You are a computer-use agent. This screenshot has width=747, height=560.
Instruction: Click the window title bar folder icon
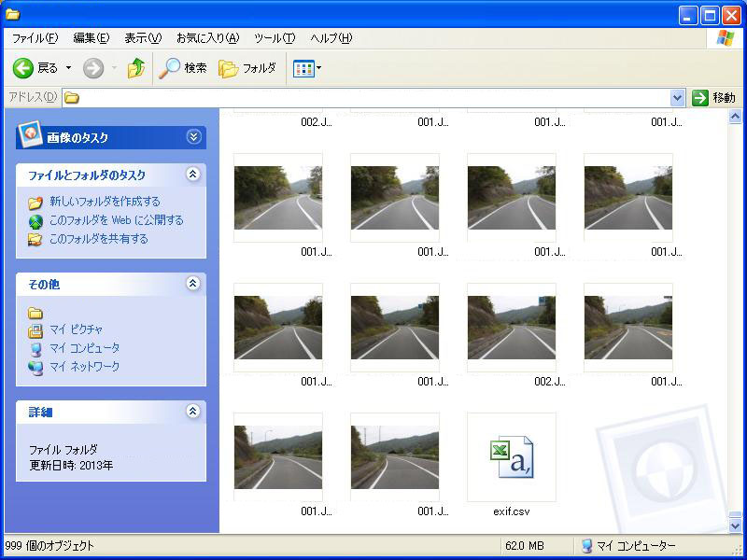12,14
